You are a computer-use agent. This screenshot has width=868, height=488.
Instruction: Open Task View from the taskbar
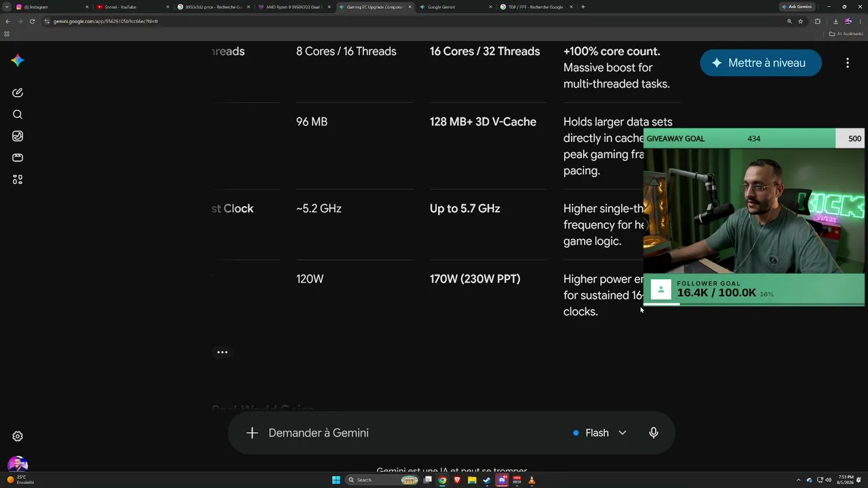coord(427,481)
